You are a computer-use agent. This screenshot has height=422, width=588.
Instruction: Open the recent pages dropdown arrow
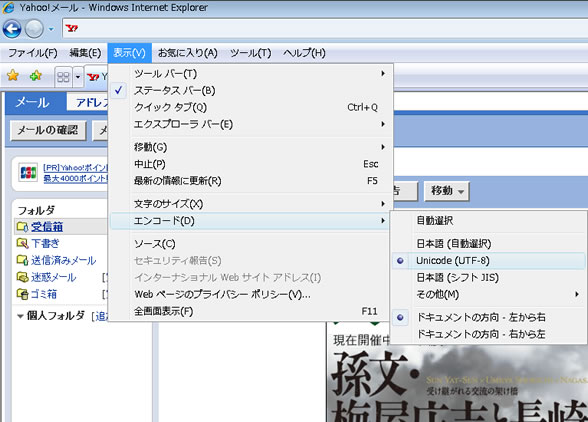(51, 29)
